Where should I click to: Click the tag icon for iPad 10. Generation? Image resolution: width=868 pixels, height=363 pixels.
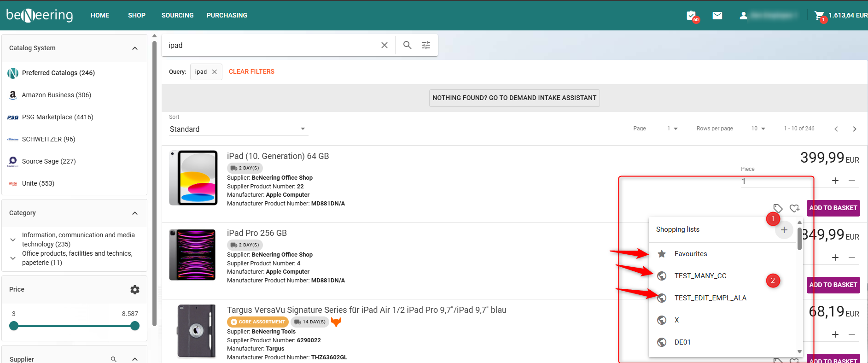778,208
